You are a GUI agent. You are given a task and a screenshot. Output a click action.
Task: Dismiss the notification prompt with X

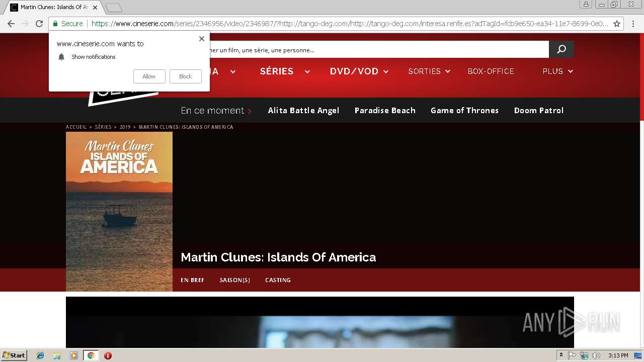(x=202, y=39)
